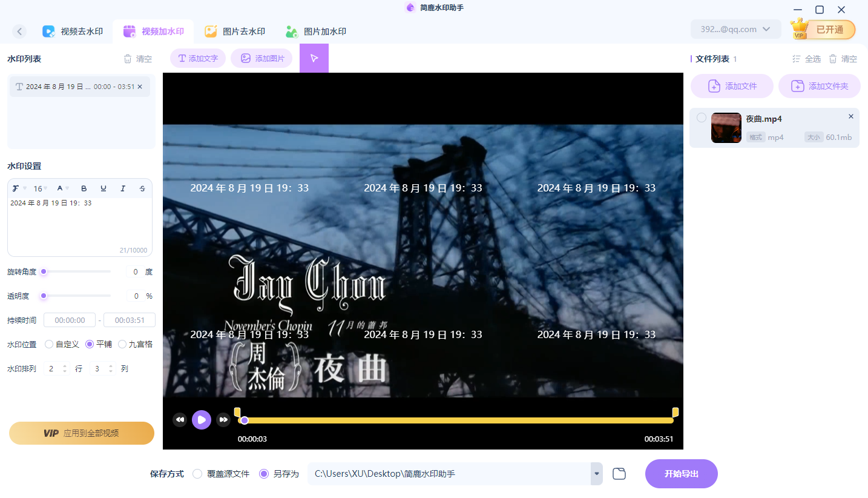Select the 九宫格 grid position option
Viewport: 868px width, 498px height.
[x=136, y=344]
